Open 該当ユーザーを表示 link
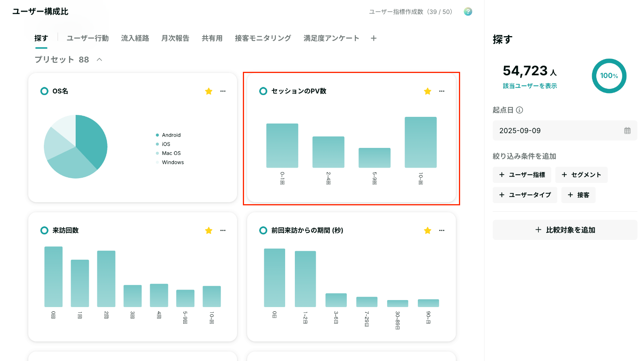The height and width of the screenshot is (361, 644). click(530, 86)
